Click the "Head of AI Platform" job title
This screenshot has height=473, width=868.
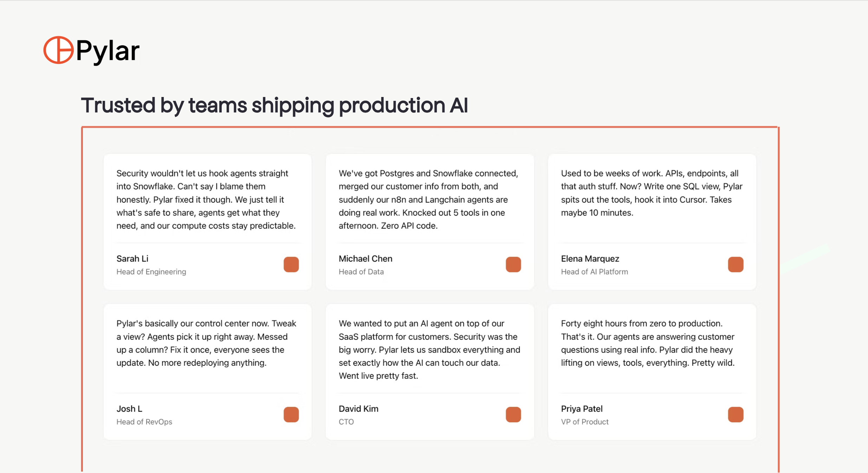594,272
